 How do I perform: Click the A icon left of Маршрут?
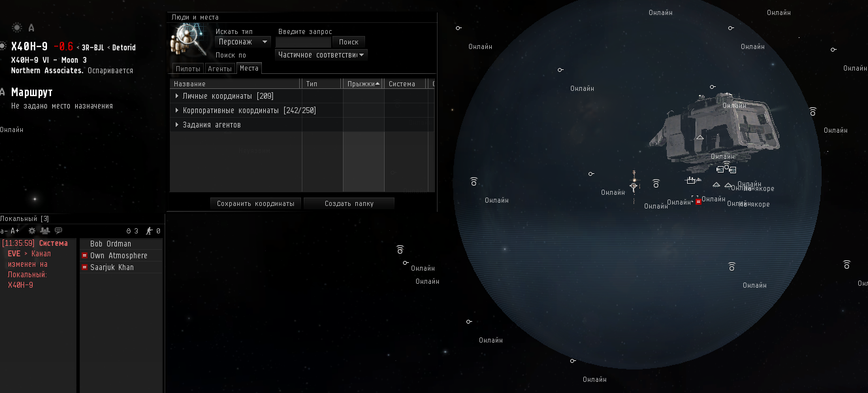(3, 92)
